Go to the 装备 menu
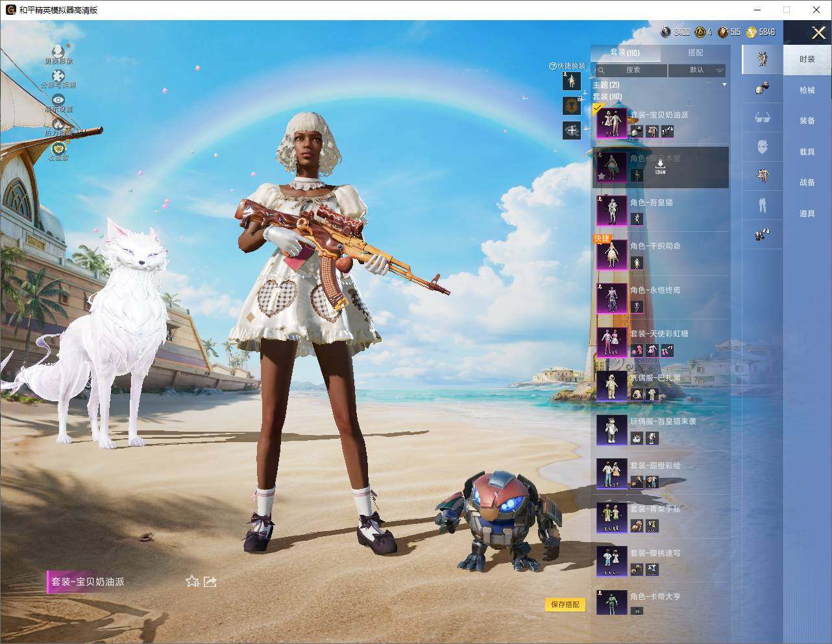 (807, 121)
